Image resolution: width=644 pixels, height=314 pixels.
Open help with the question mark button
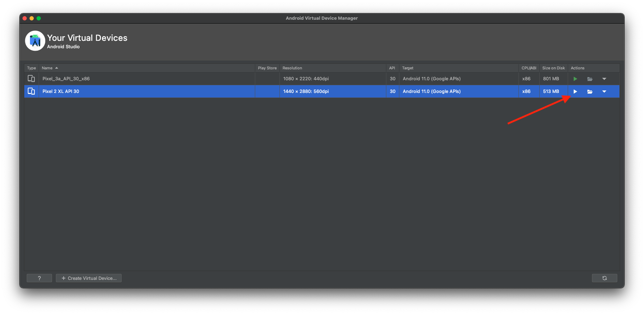coord(39,278)
